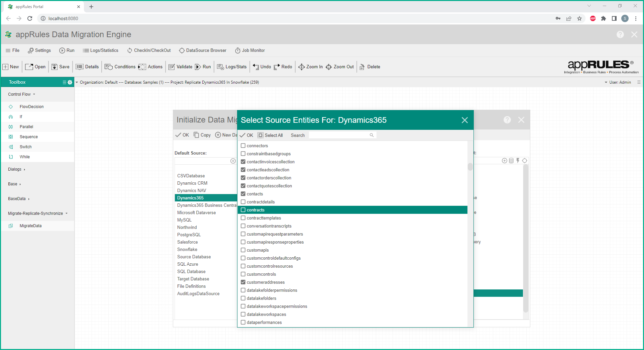The width and height of the screenshot is (644, 350).
Task: Expand the Base toolbox section
Action: (14, 184)
